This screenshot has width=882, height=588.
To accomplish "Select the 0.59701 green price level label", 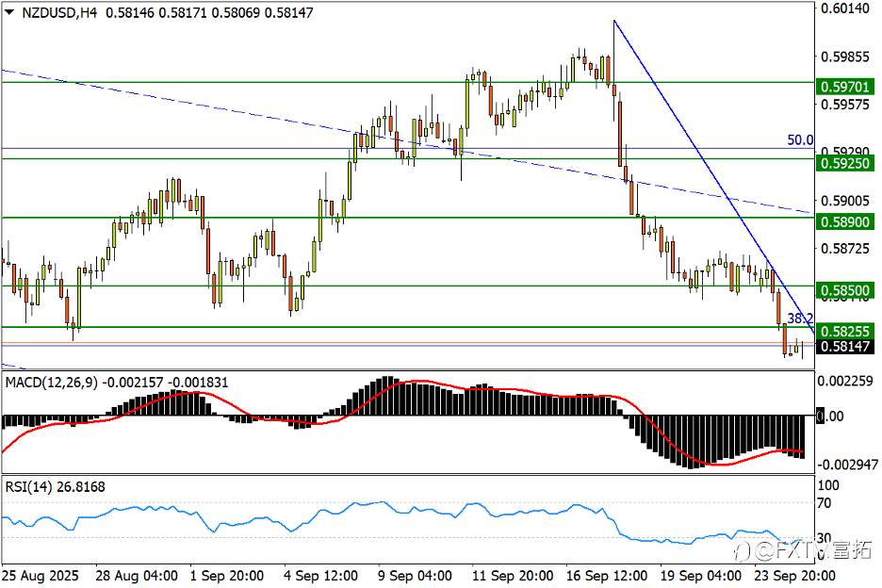I will (845, 87).
